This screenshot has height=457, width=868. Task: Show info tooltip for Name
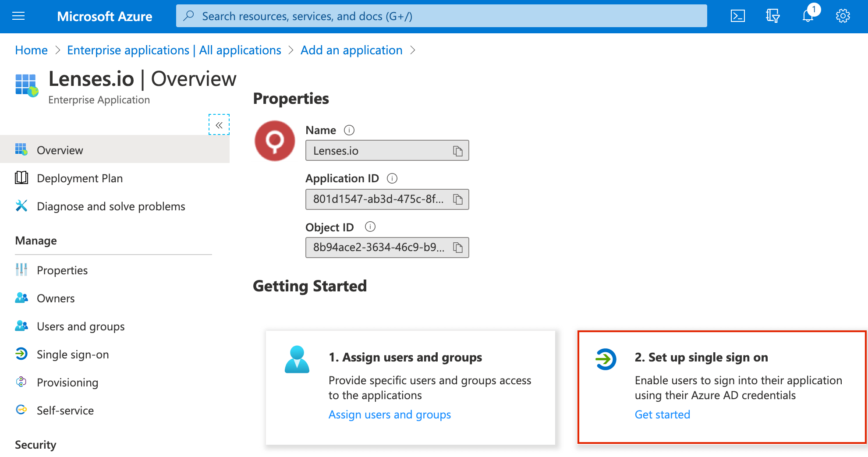pos(349,130)
